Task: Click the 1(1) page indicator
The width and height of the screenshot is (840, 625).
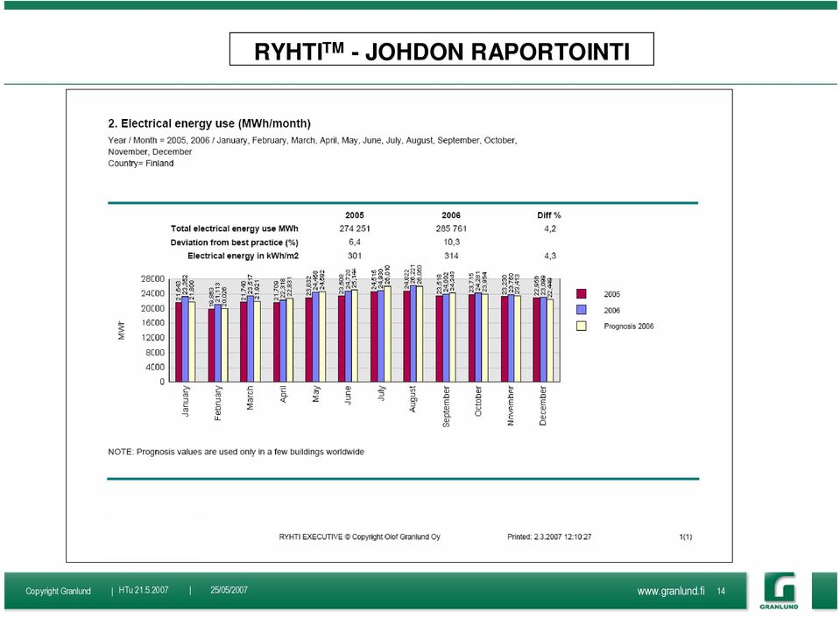Action: pyautogui.click(x=685, y=537)
